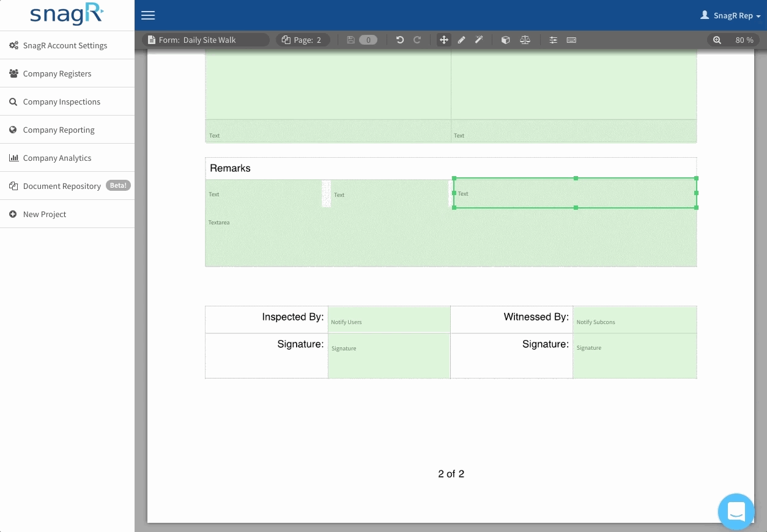
Task: Undo the last change
Action: pos(400,40)
